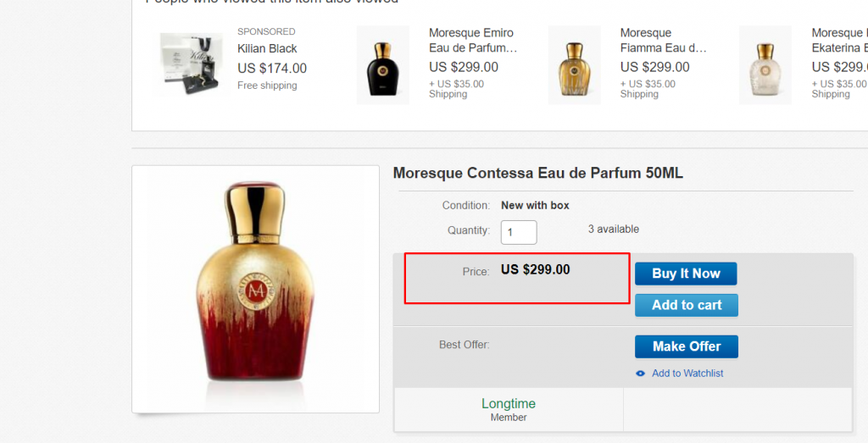Image resolution: width=868 pixels, height=443 pixels.
Task: Click the Longtime Member seller badge
Action: 509,409
